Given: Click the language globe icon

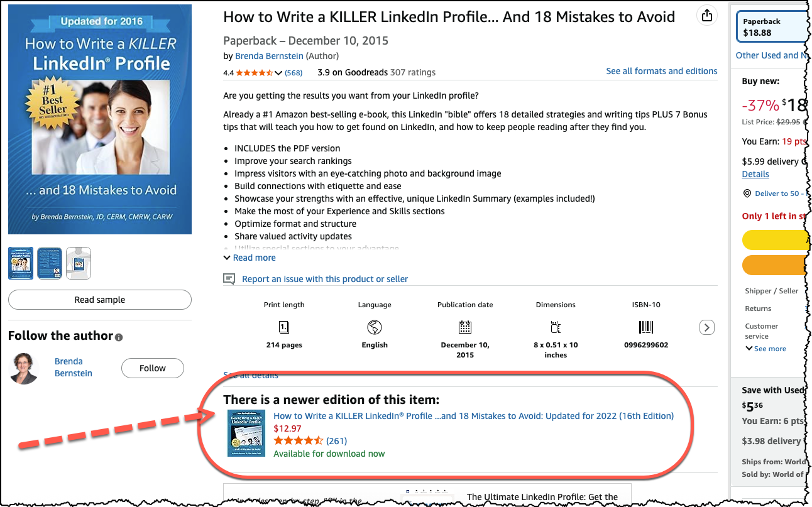Looking at the screenshot, I should coord(375,327).
